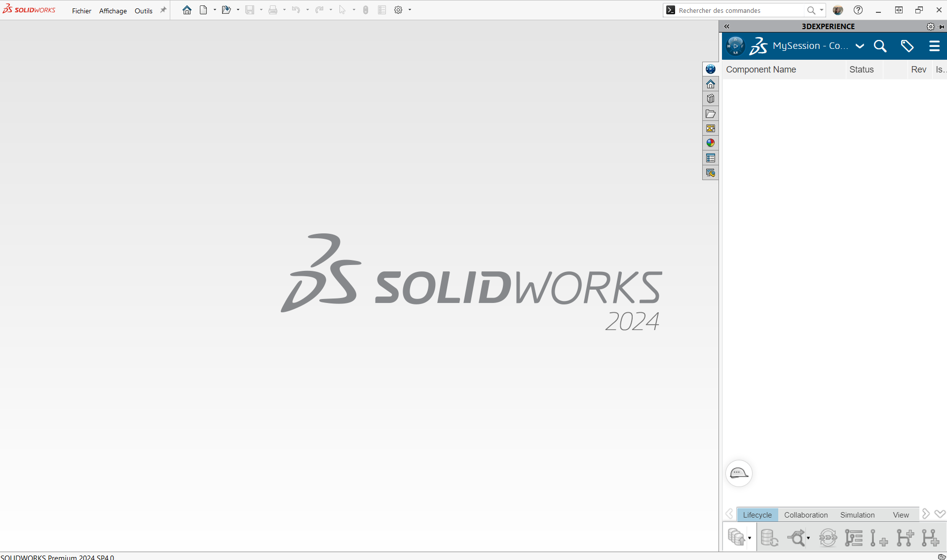Screen dimensions: 947x560
Task: Open the bottom task pane tab with badge icon
Action: [711, 173]
